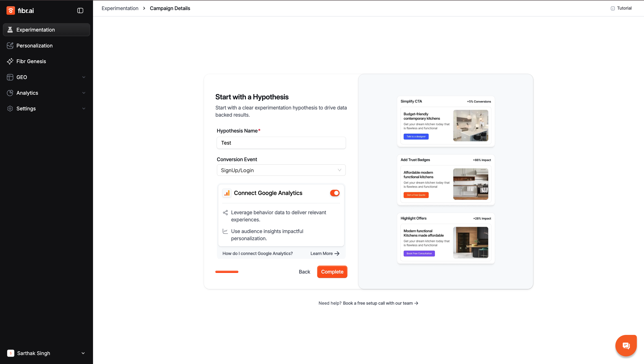The width and height of the screenshot is (644, 364).
Task: Click the Tutorial info icon
Action: (613, 8)
